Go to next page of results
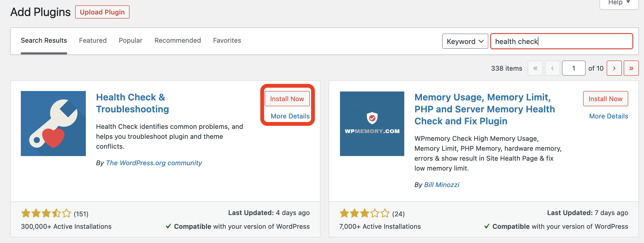The height and width of the screenshot is (243, 644). [614, 68]
